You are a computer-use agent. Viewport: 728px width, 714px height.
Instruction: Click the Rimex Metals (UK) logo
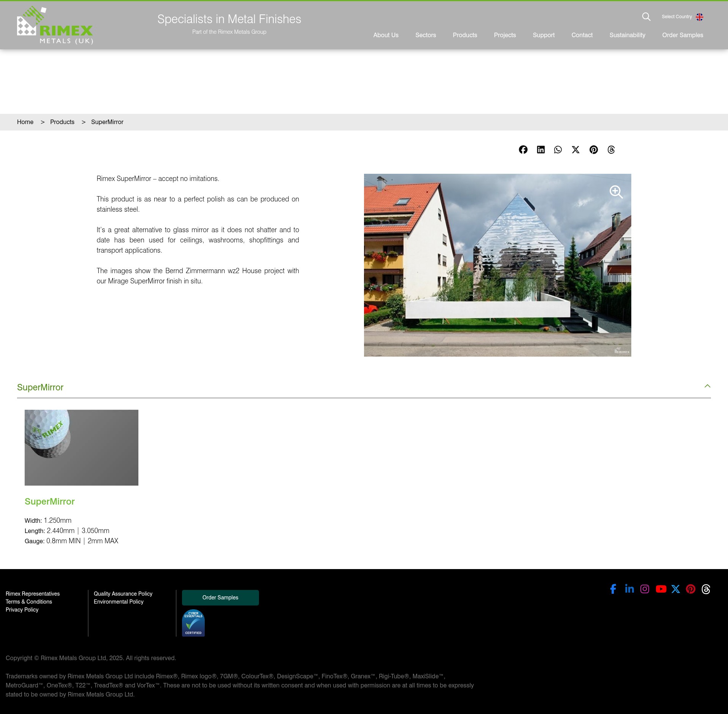tap(55, 25)
